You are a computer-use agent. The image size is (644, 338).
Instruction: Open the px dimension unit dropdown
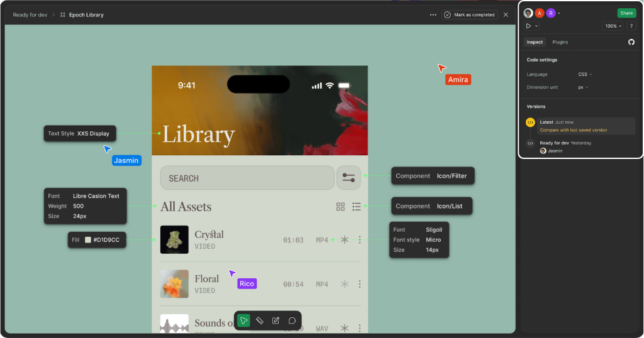pos(583,87)
